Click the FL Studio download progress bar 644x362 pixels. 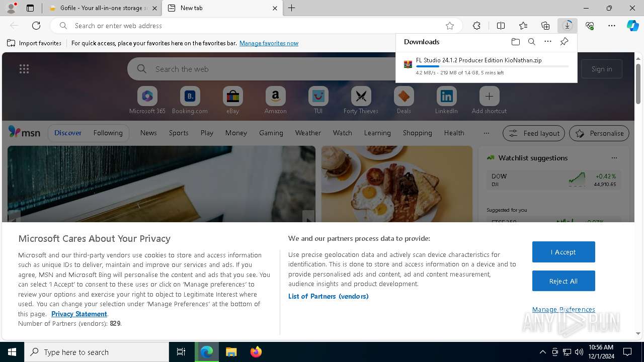(492, 66)
